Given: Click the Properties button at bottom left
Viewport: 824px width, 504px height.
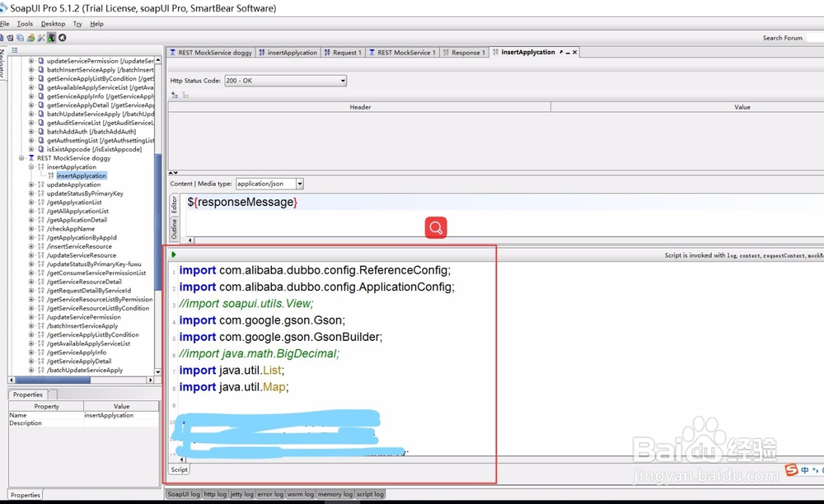Looking at the screenshot, I should click(x=26, y=495).
